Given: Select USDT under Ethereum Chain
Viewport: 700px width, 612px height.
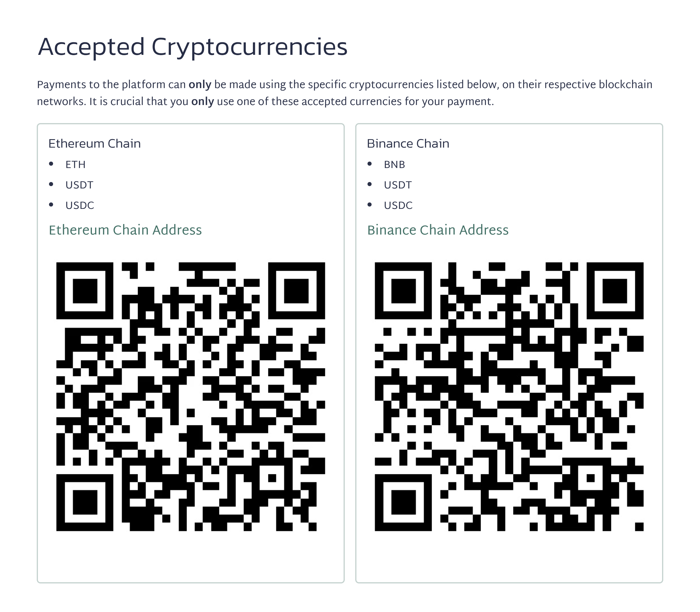Looking at the screenshot, I should (x=79, y=185).
